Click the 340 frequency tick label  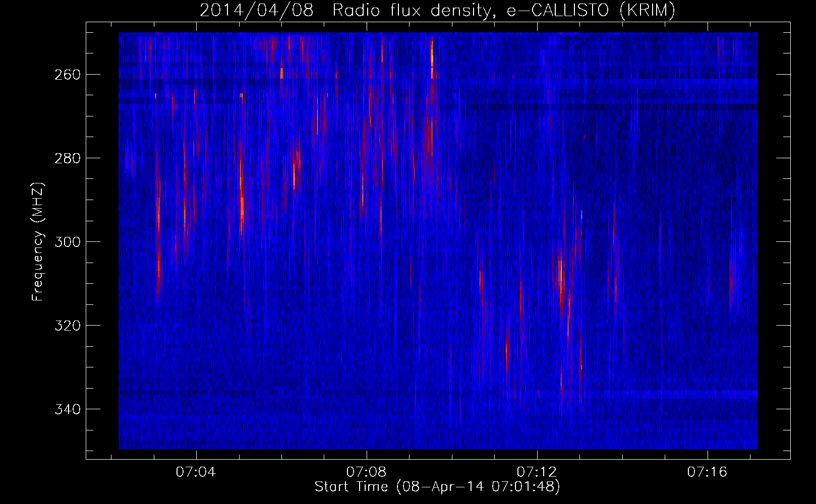(67, 409)
